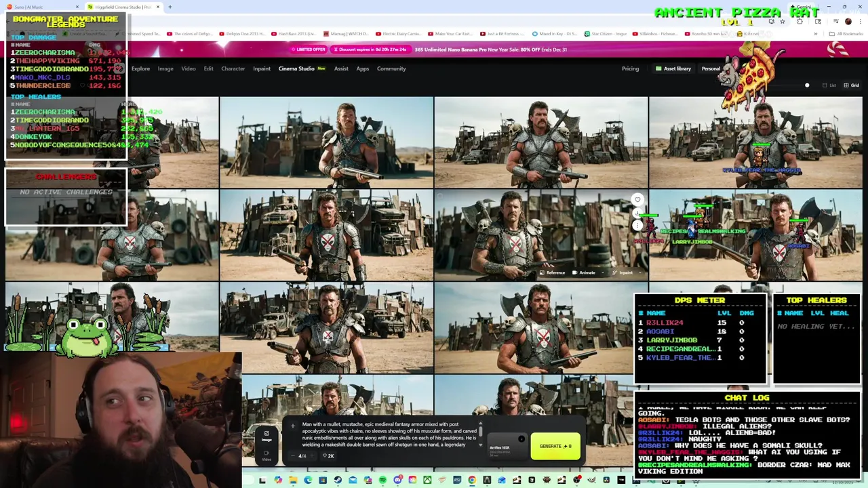This screenshot has width=868, height=488.
Task: Open the Microsoft Store taskbar icon
Action: (x=323, y=481)
